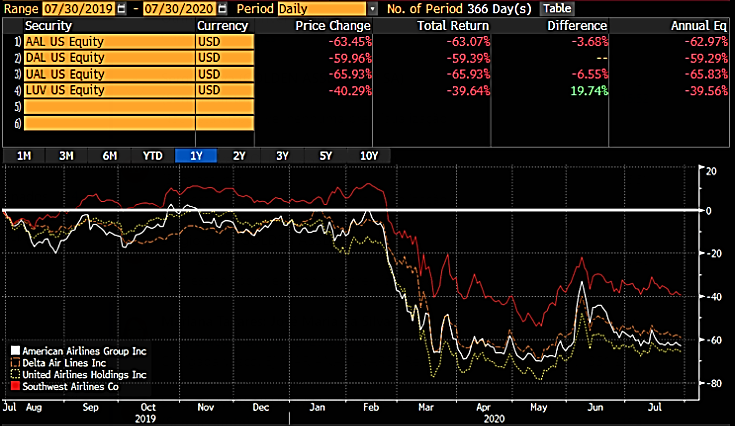Viewport: 735px width, 426px height.
Task: Click AAL total return value -63.07%
Action: click(468, 42)
